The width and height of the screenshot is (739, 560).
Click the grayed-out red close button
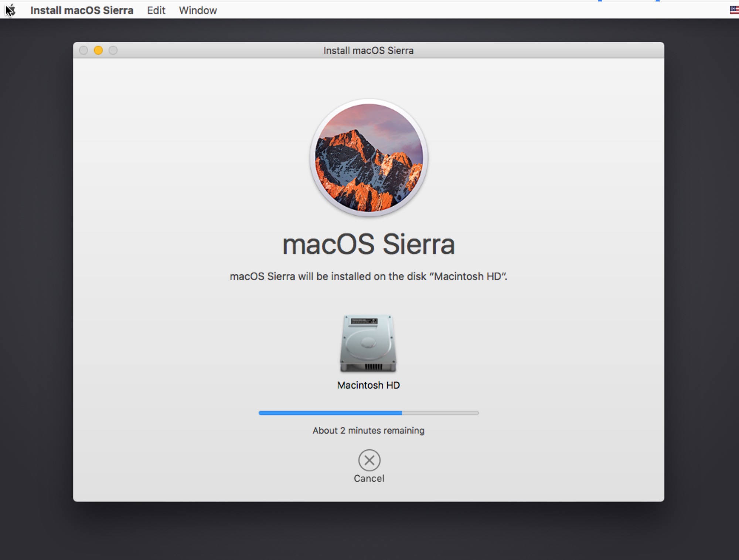(84, 50)
